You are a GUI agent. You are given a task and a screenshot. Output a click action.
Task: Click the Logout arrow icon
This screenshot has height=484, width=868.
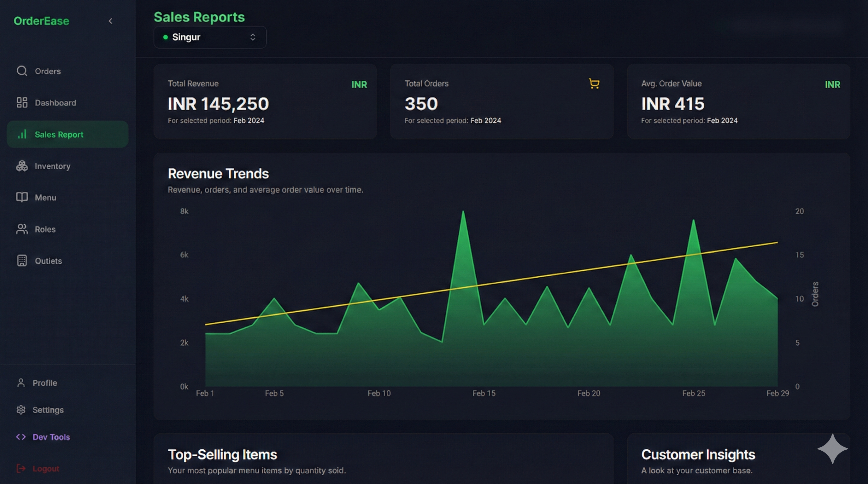pos(21,469)
